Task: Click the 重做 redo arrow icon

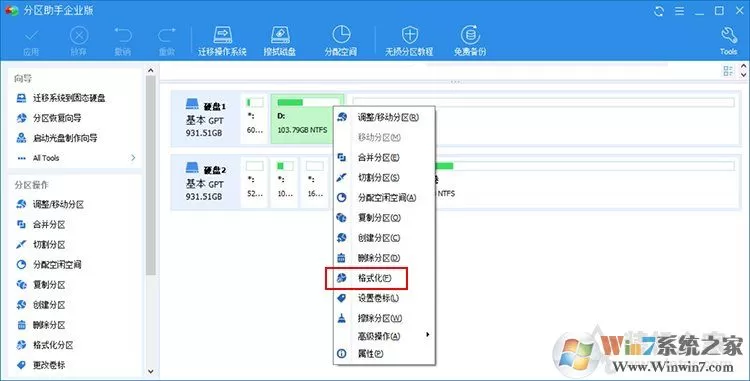Action: pyautogui.click(x=166, y=35)
